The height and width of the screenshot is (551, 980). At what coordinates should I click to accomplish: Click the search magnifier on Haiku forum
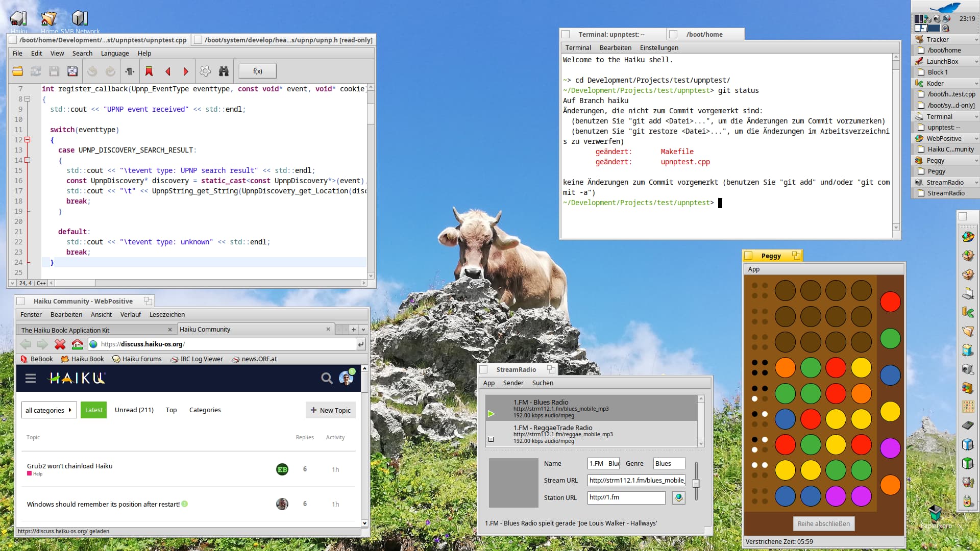pos(326,378)
